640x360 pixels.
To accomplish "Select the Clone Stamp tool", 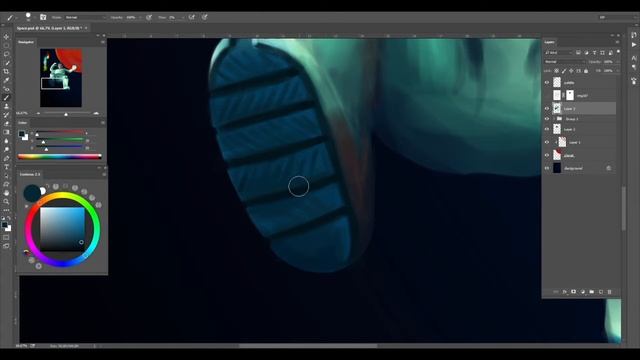I will pyautogui.click(x=6, y=106).
